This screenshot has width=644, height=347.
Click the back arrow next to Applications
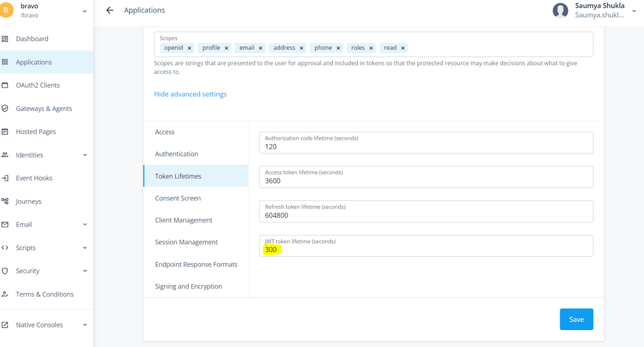tap(110, 10)
